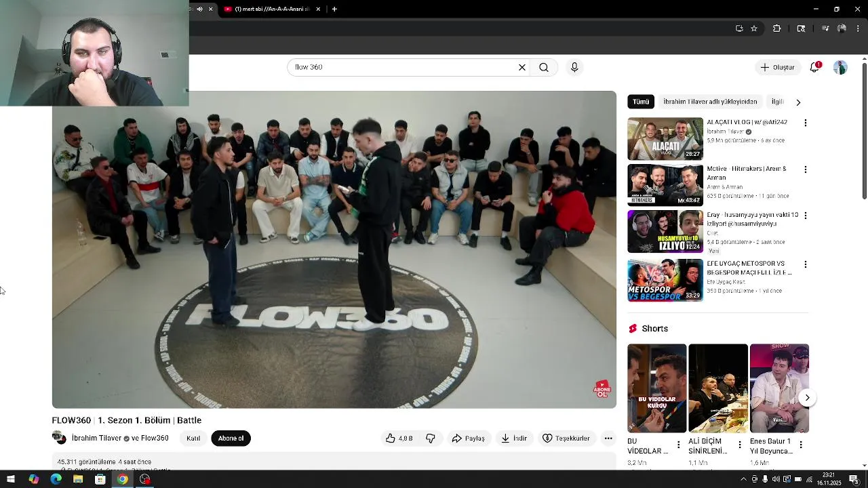The height and width of the screenshot is (488, 868).
Task: Switch to the 'mert abi' tab
Action: tap(271, 9)
